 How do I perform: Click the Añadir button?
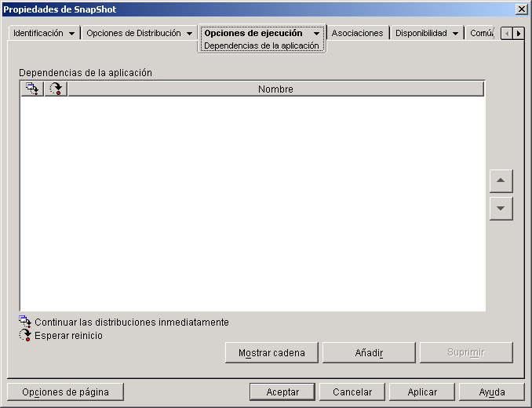tap(369, 353)
